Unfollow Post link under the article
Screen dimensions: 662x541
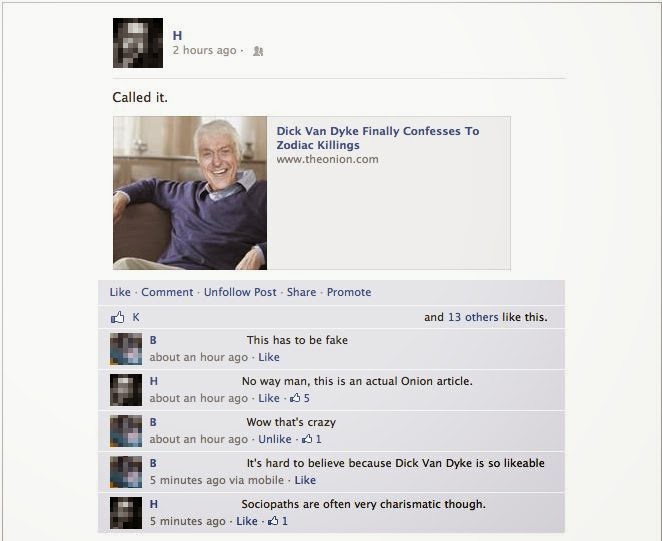point(240,292)
